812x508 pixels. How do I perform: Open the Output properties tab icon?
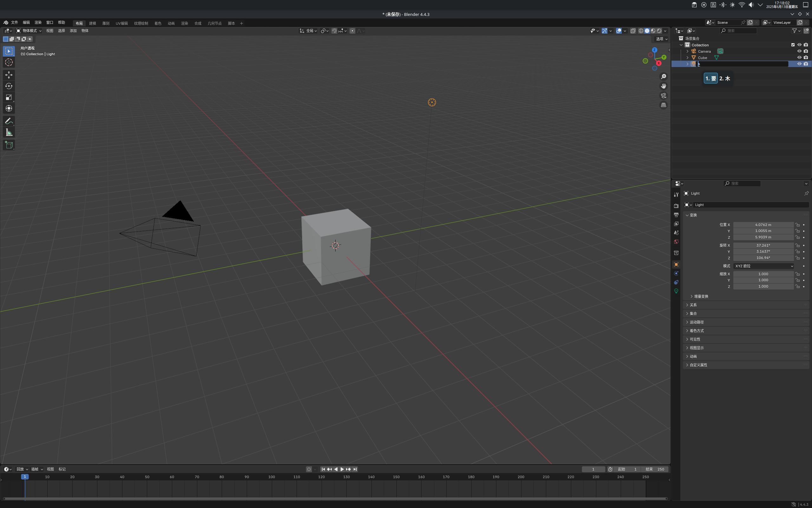[x=676, y=215]
